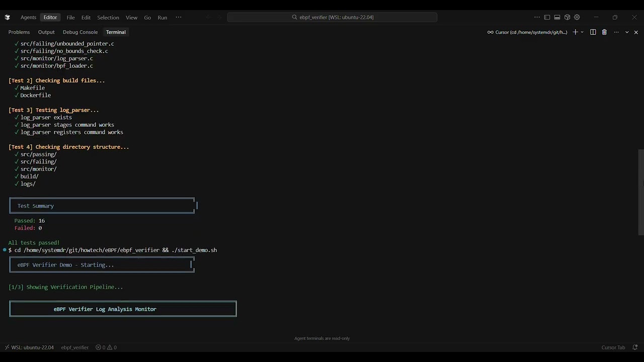Click the 'Test Summary' box text

point(35,206)
